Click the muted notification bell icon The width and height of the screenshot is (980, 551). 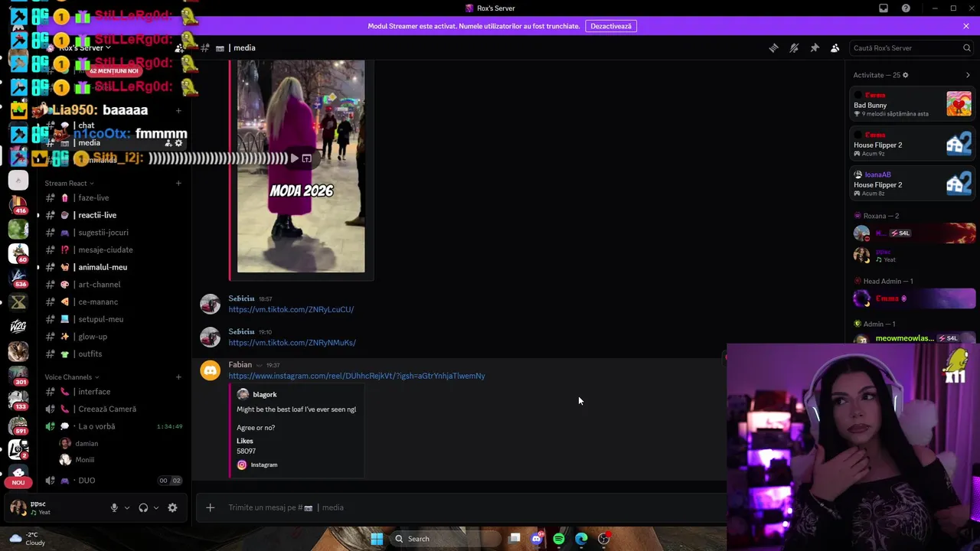click(794, 47)
